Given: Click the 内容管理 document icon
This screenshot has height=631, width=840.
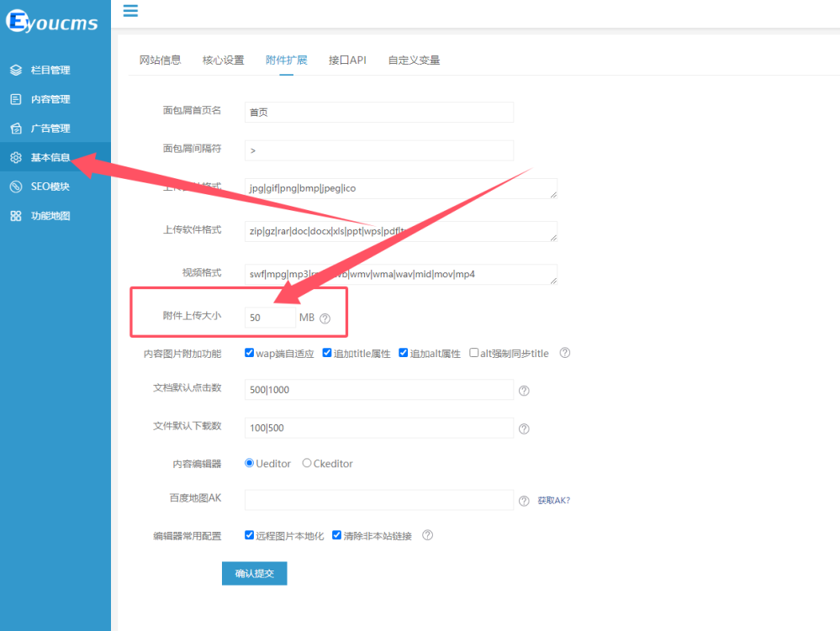Looking at the screenshot, I should pyautogui.click(x=16, y=99).
